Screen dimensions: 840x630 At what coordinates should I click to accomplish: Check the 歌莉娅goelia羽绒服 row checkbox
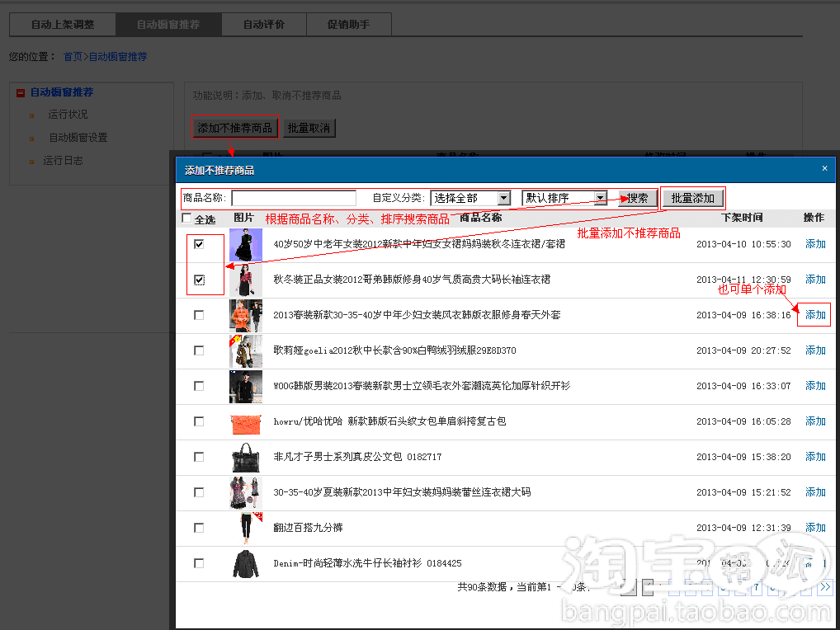[199, 350]
